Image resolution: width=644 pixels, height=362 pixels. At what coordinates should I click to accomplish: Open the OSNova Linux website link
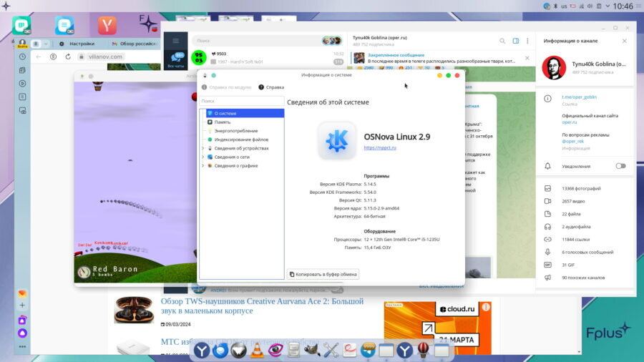pos(380,147)
